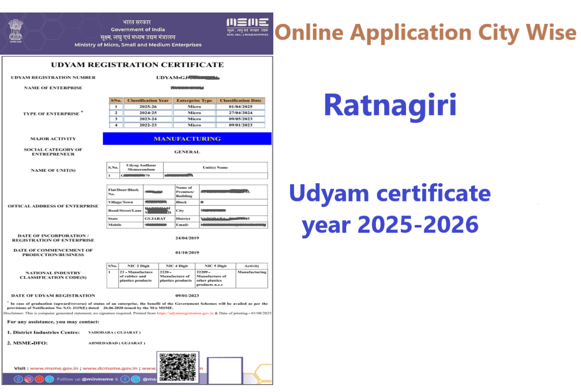Open the YouTube icon in the footer
The width and height of the screenshot is (581, 392).
click(x=39, y=379)
